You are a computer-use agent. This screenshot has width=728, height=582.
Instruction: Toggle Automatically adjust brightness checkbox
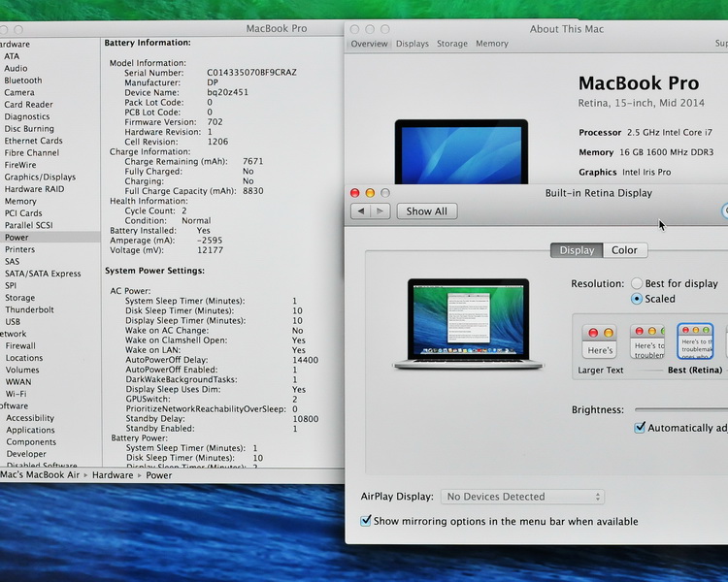pyautogui.click(x=640, y=428)
